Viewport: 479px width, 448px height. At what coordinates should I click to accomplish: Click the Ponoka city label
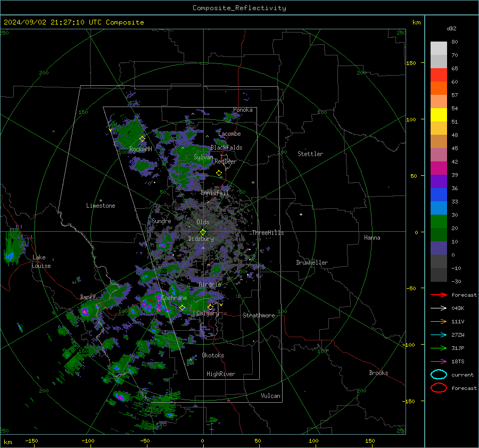[243, 110]
